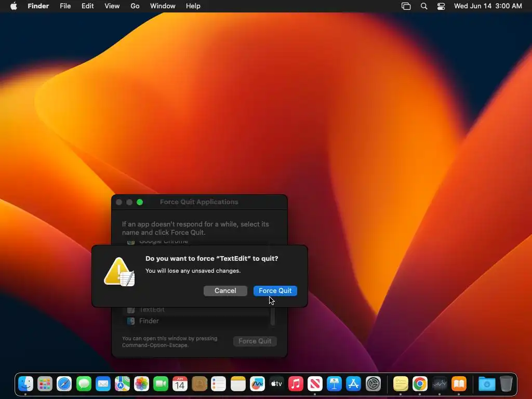The height and width of the screenshot is (399, 532).
Task: Open Stickies from the Dock
Action: pyautogui.click(x=401, y=384)
